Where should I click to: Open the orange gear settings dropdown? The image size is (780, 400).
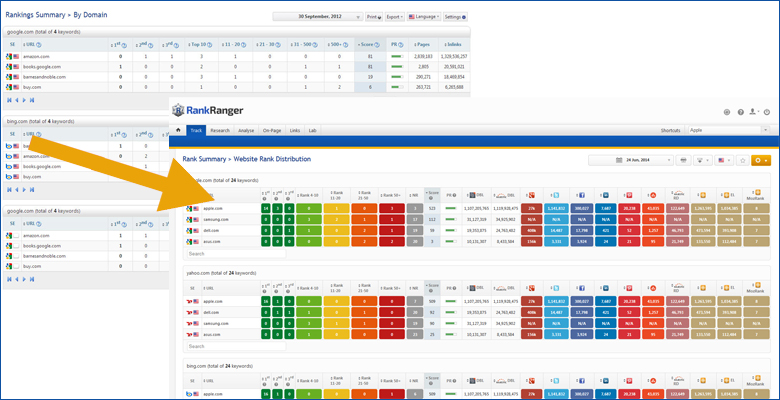pos(761,160)
